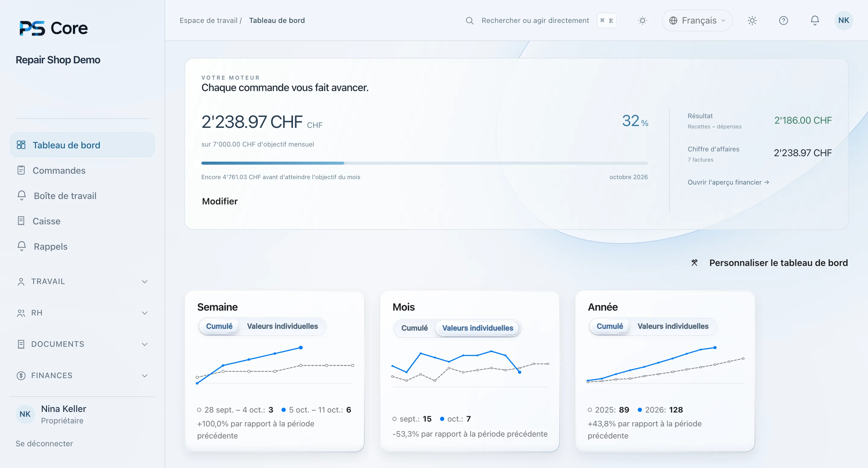868x468 pixels.
Task: Select Valeurs individuelles in Semaine card
Action: (x=282, y=326)
